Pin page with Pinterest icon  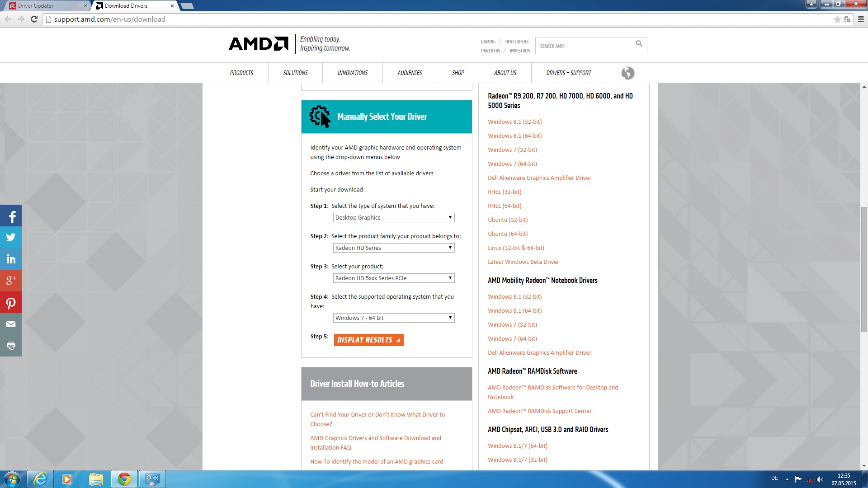pyautogui.click(x=11, y=303)
